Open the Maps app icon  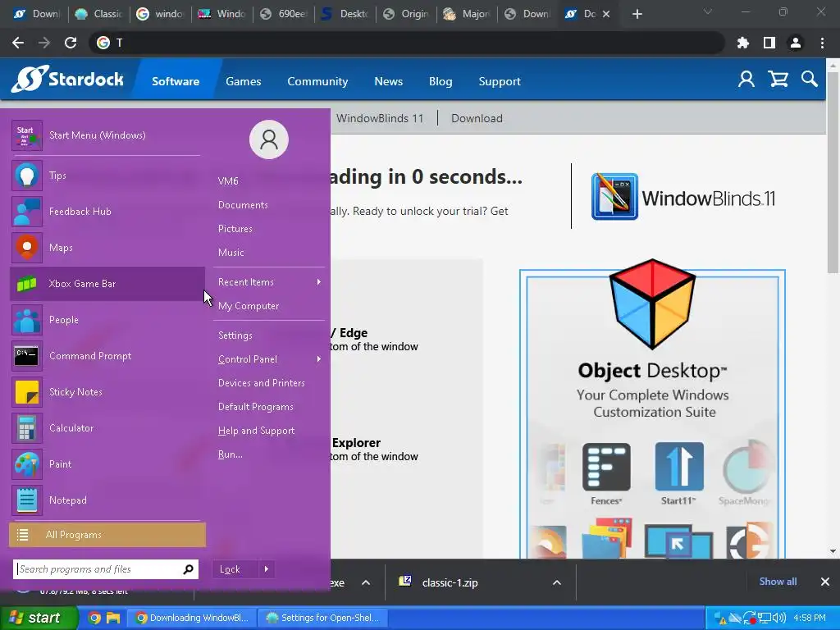pos(27,248)
